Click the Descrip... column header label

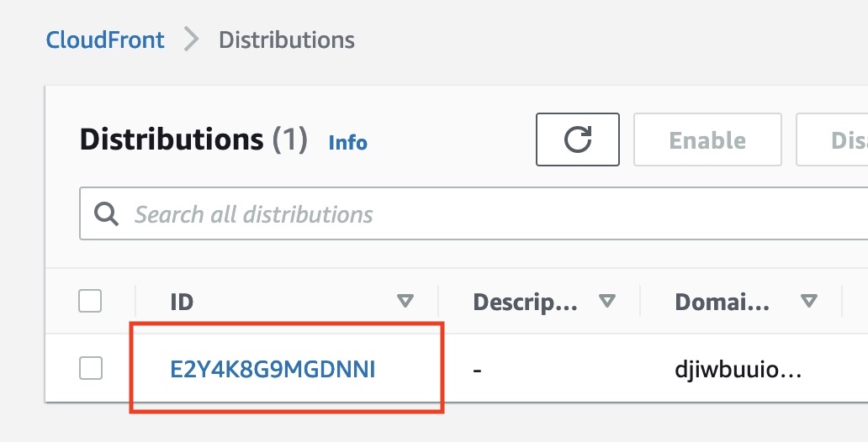click(526, 302)
